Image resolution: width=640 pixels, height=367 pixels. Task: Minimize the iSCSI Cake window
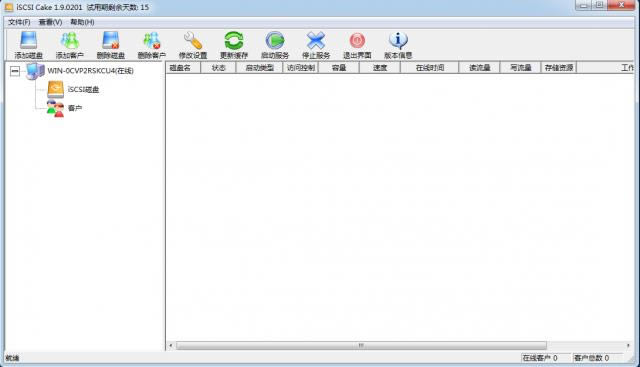point(583,5)
